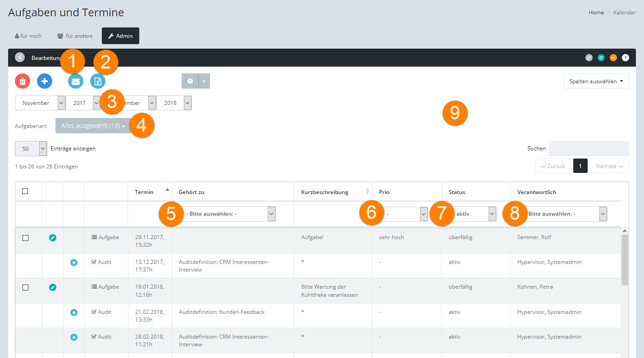Open the Spalten auswählen dropdown

(x=596, y=82)
